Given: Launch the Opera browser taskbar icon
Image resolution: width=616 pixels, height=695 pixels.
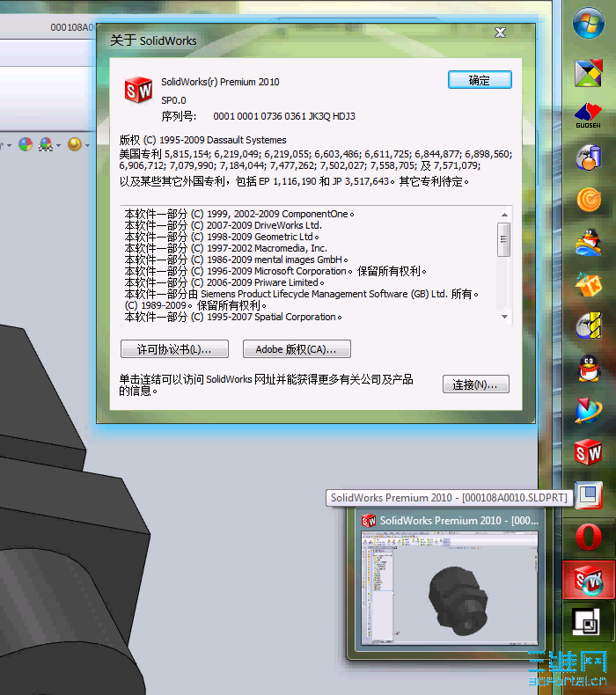Looking at the screenshot, I should click(589, 538).
